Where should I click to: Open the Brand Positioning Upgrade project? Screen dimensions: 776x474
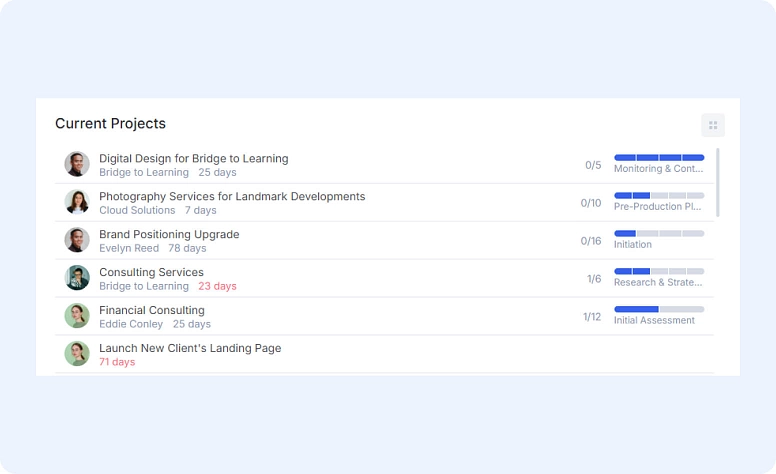[x=169, y=234]
